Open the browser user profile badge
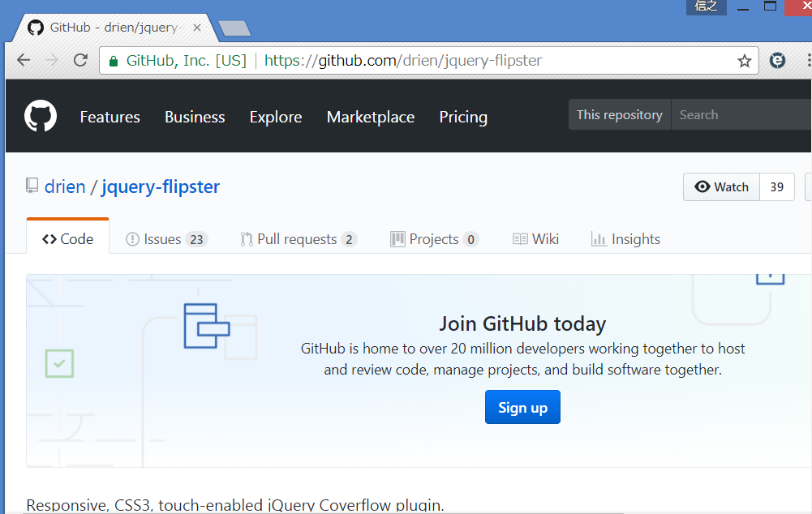This screenshot has width=812, height=514. coord(707,6)
